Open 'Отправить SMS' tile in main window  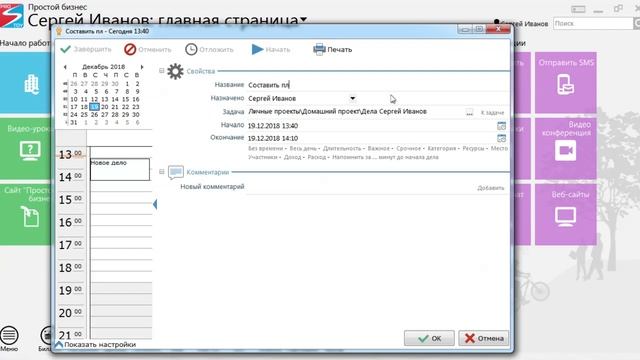[566, 82]
